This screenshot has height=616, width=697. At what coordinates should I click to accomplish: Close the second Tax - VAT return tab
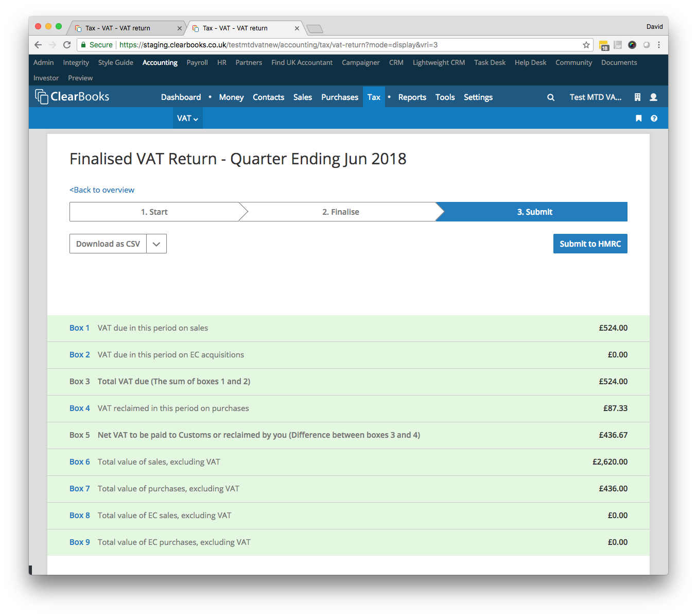pyautogui.click(x=297, y=28)
